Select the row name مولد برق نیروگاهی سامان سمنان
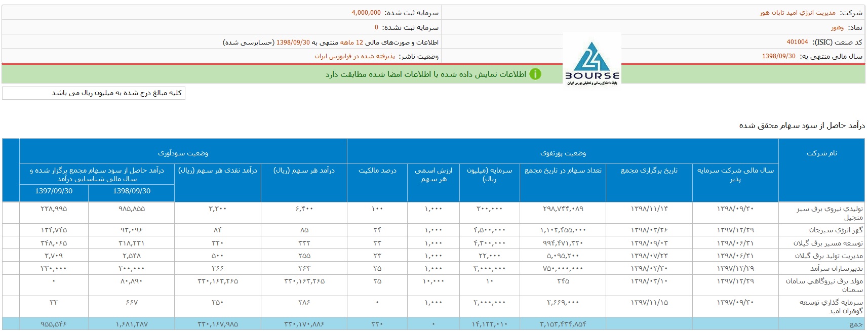 click(824, 285)
